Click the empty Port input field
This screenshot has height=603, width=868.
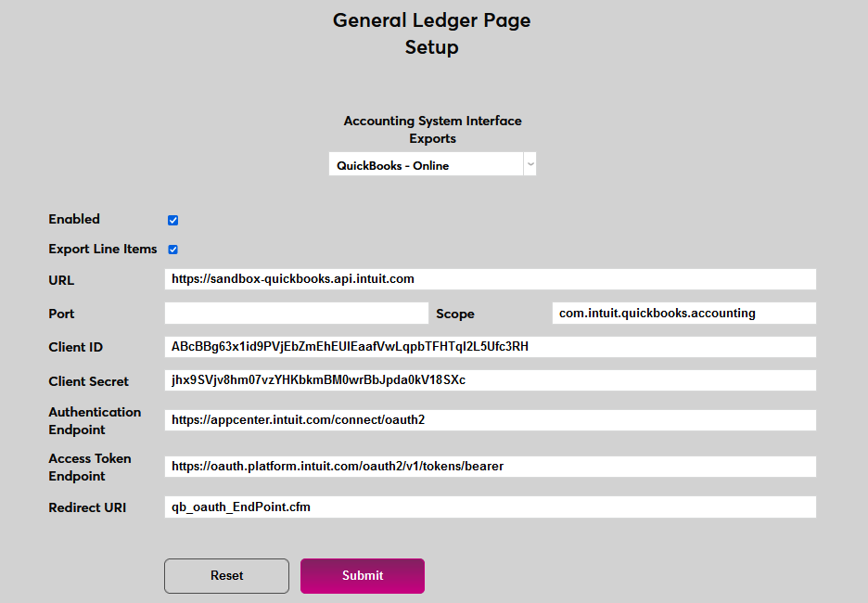click(x=296, y=314)
